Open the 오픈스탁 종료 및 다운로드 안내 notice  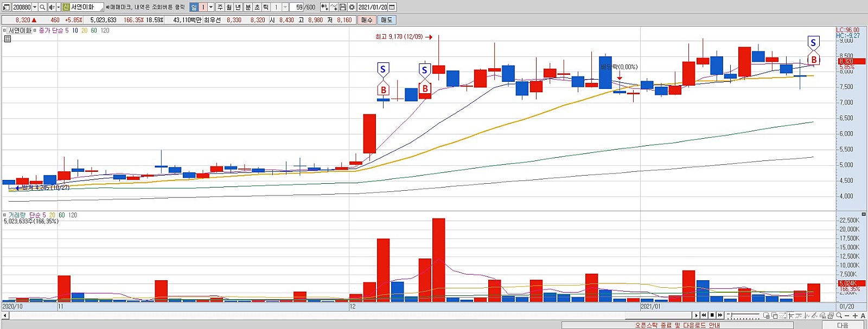click(x=677, y=325)
